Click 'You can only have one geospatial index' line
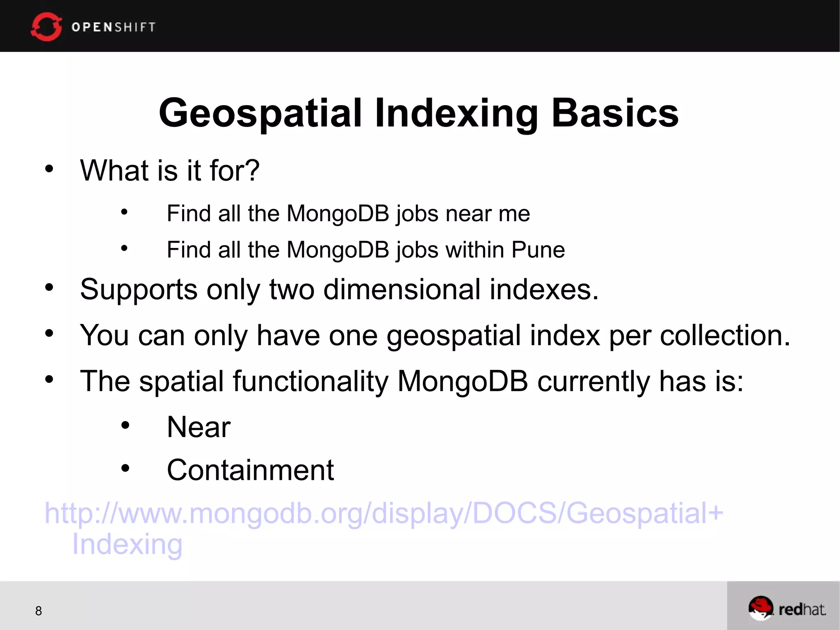 [435, 335]
